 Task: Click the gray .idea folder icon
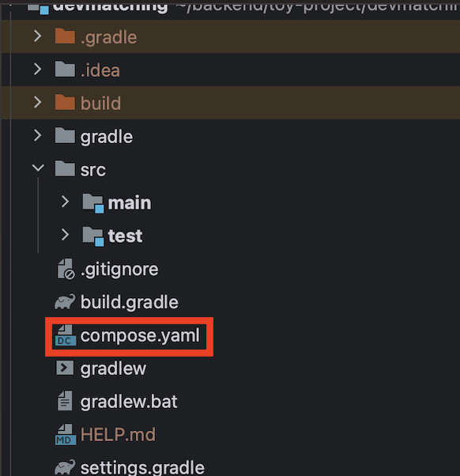(x=65, y=70)
